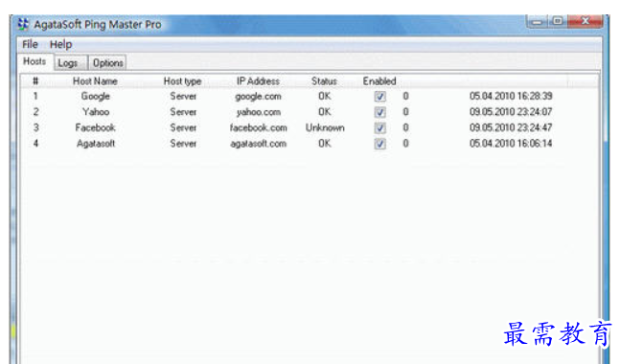620x364 pixels.
Task: Open the Help menu
Action: (x=61, y=44)
